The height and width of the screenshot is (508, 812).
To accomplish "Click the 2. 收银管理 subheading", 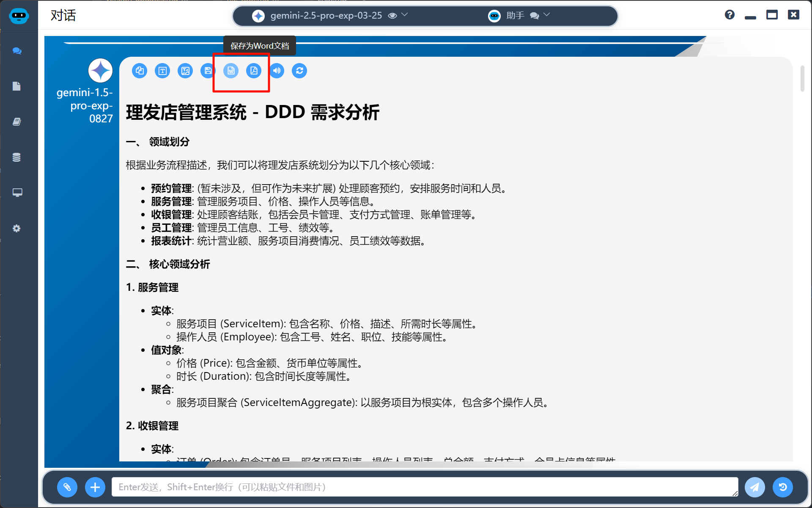I will pyautogui.click(x=152, y=426).
